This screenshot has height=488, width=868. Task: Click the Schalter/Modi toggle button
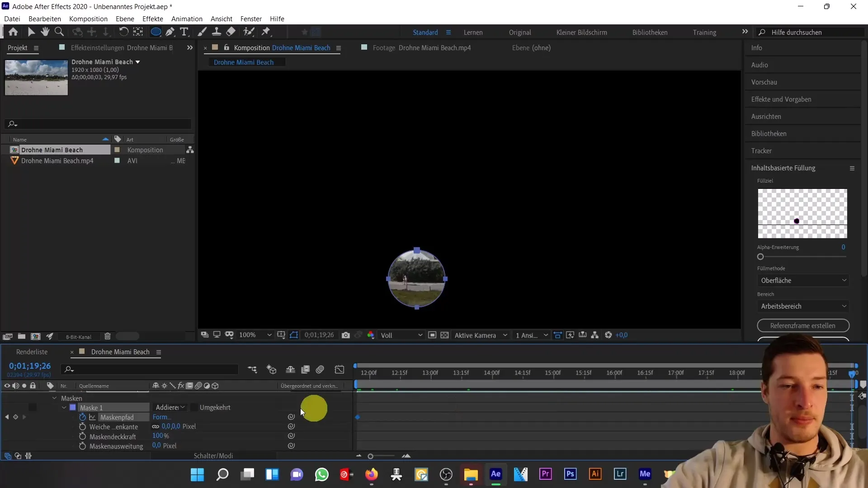pos(213,456)
